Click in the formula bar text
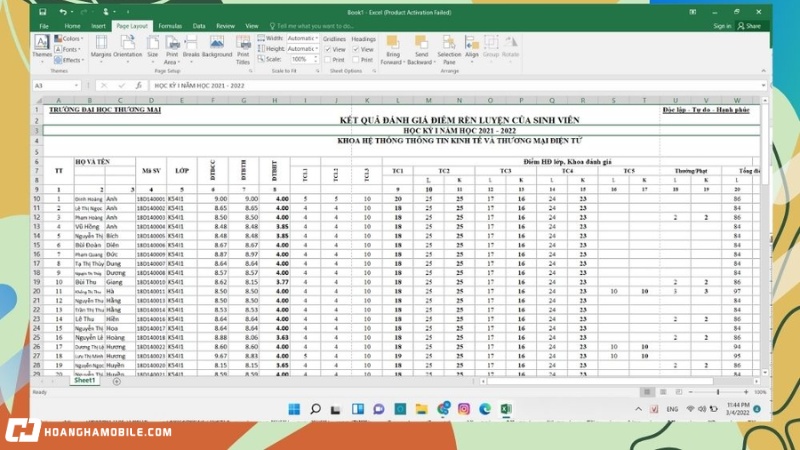Viewport: 800px width, 450px height. click(x=454, y=86)
